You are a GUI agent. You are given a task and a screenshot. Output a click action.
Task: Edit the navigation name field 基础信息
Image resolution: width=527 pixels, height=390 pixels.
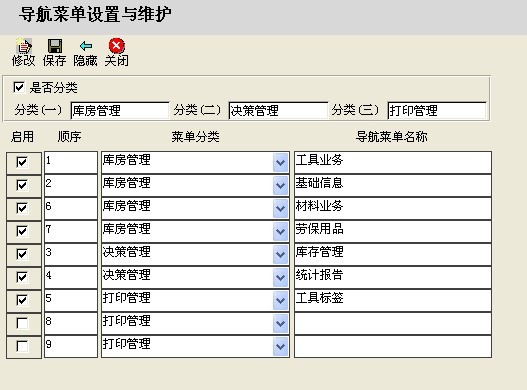pyautogui.click(x=393, y=186)
